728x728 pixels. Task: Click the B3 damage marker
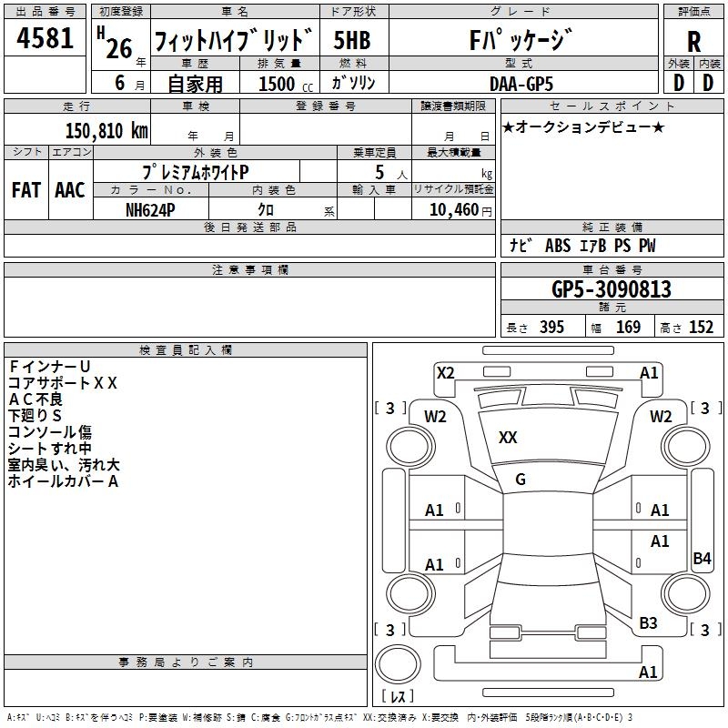[648, 622]
